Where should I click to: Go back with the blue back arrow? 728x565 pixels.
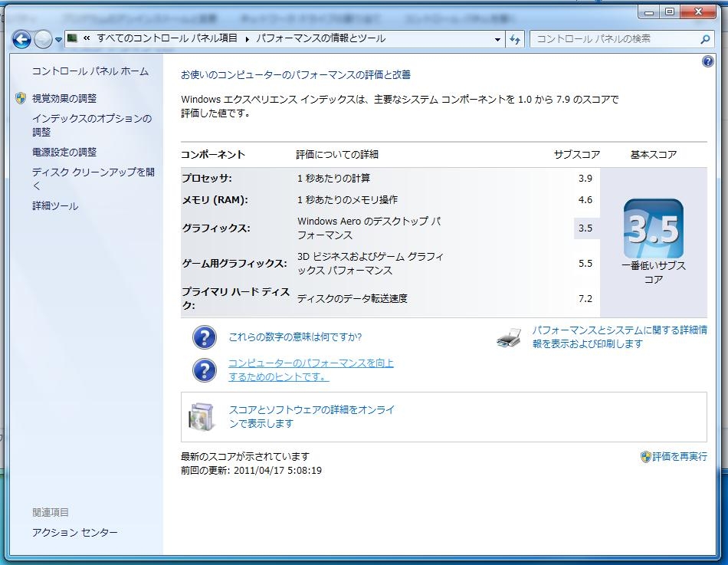(x=21, y=40)
